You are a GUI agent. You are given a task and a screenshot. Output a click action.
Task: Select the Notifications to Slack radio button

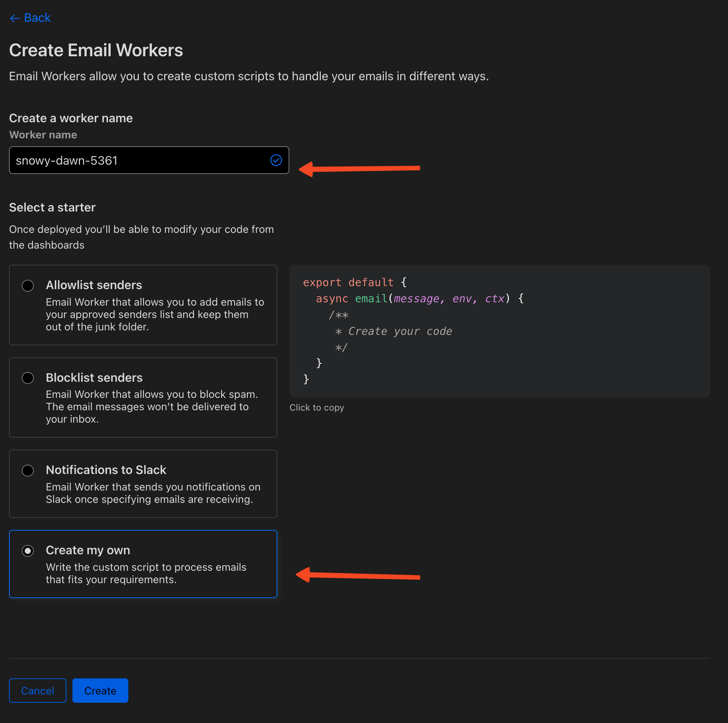click(28, 471)
